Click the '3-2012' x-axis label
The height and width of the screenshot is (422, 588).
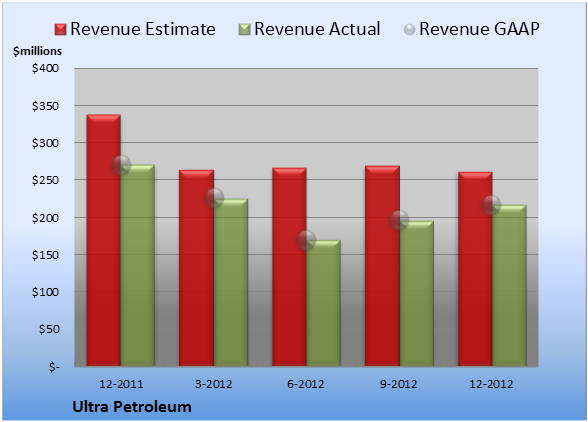click(214, 384)
